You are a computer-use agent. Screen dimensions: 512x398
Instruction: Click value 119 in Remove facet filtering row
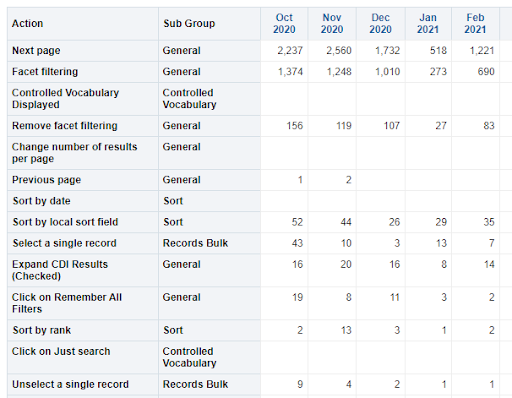tap(344, 126)
